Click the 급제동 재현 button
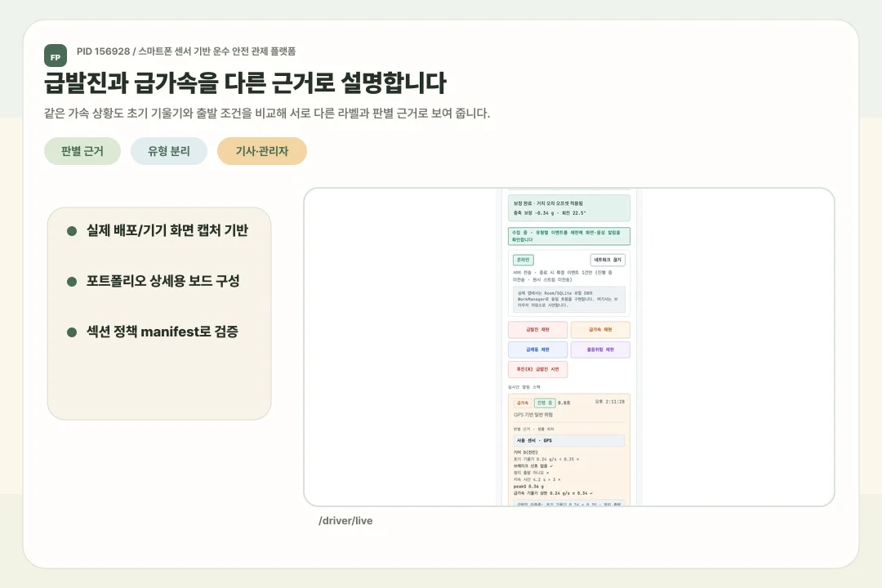The image size is (882, 588). click(537, 350)
